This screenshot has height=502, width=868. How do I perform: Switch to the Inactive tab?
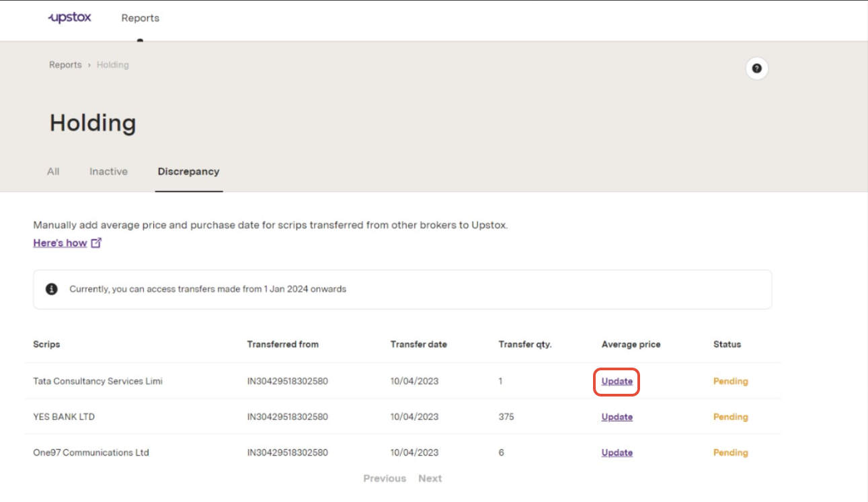[108, 171]
